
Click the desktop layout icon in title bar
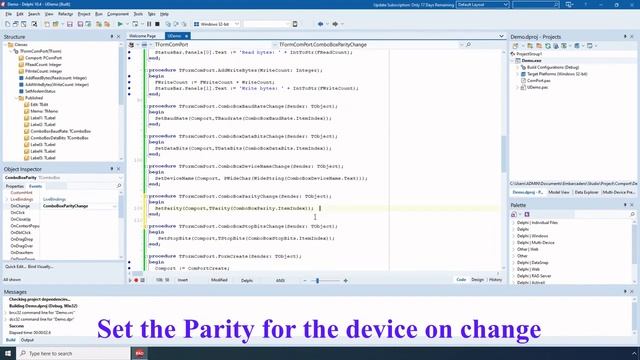coord(569,4)
